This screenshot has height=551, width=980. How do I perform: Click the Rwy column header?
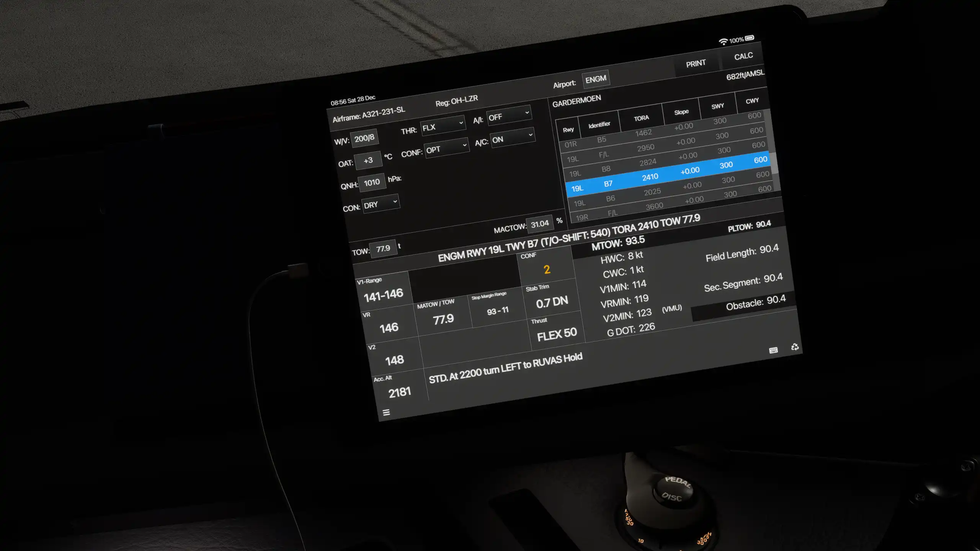click(568, 130)
